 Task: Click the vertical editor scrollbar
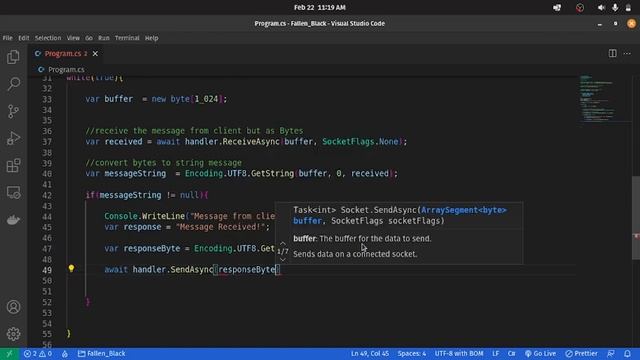tap(636, 218)
